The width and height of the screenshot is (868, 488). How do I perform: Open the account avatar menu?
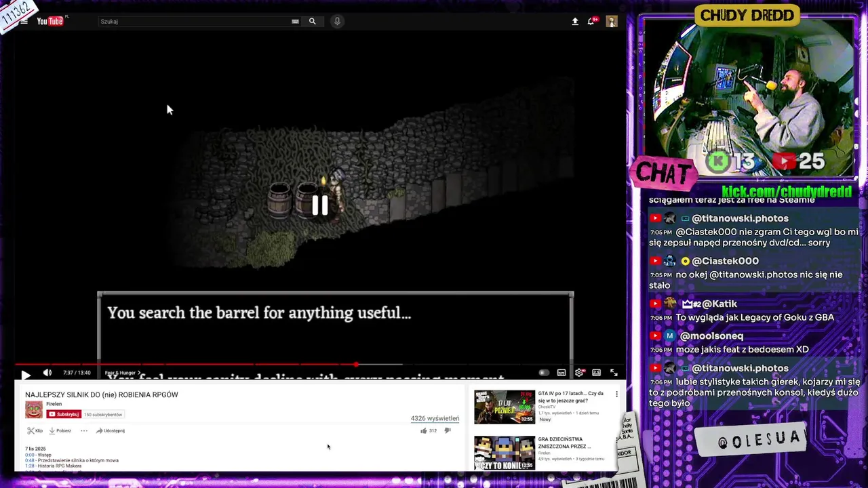(x=612, y=22)
